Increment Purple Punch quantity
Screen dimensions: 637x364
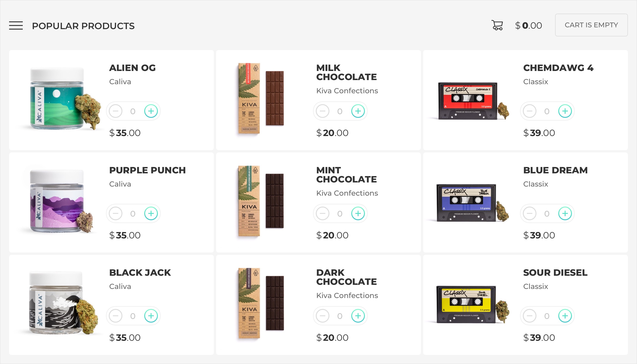(x=151, y=213)
